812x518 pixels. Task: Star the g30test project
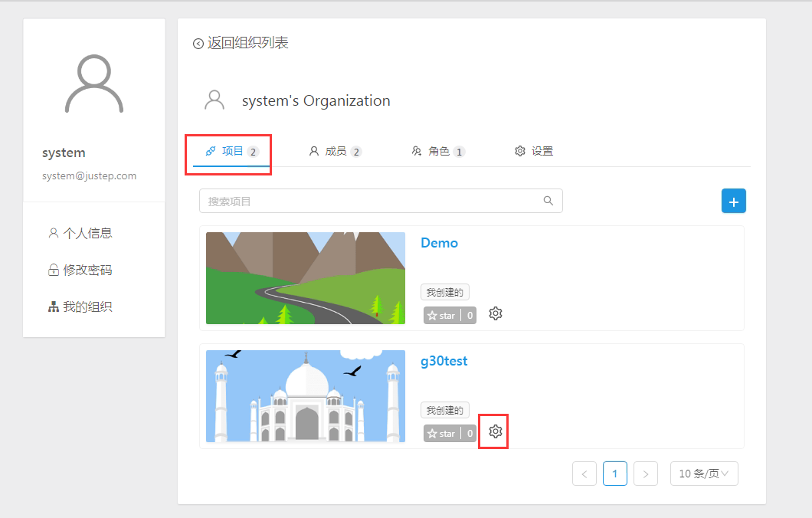click(442, 434)
